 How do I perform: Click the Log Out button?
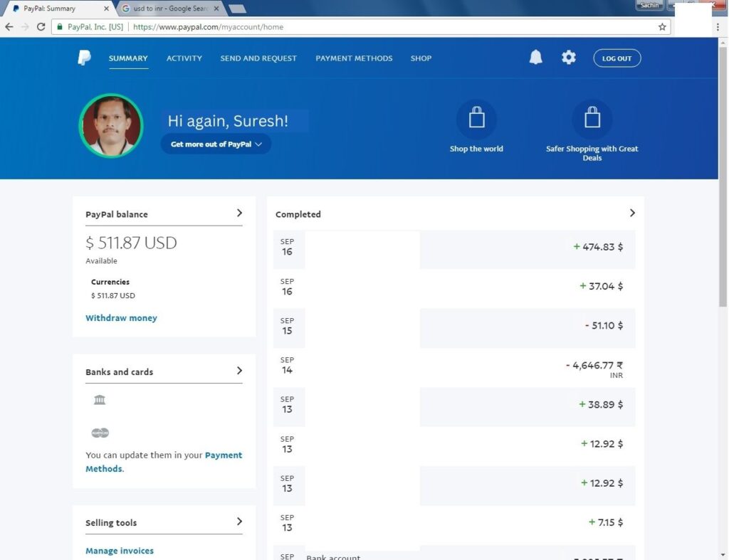pyautogui.click(x=617, y=58)
